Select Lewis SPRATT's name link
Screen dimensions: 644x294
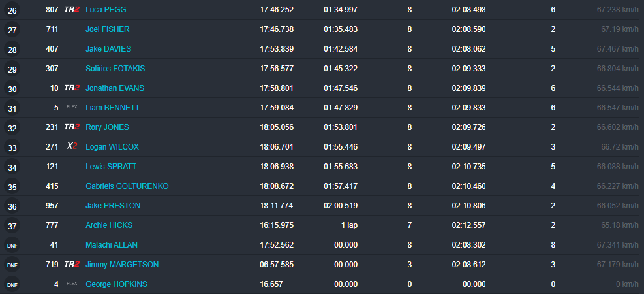click(111, 167)
